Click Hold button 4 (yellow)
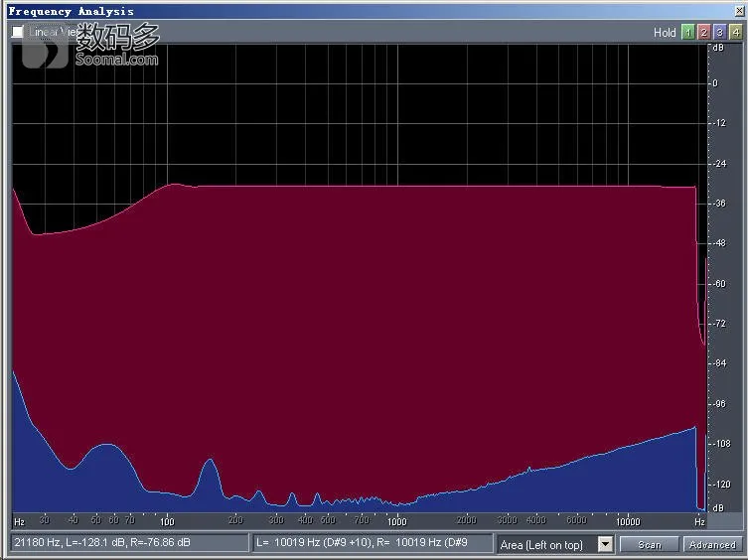The image size is (748, 560). click(x=736, y=32)
